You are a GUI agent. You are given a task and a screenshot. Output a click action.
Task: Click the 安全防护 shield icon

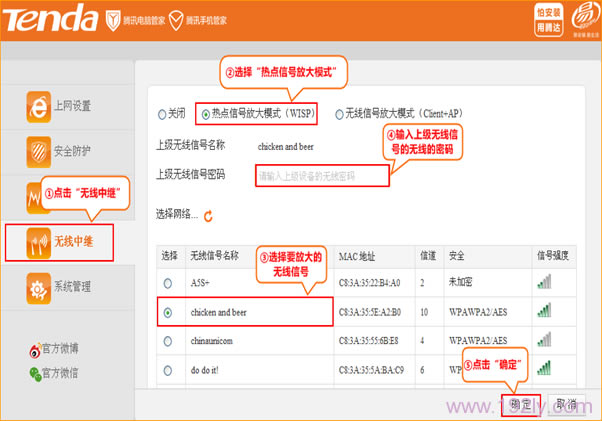click(38, 151)
